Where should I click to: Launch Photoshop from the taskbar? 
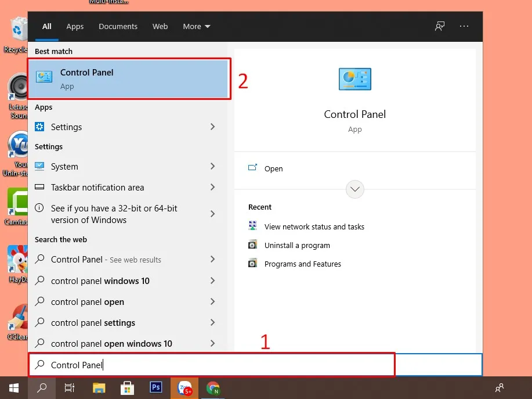pos(155,388)
